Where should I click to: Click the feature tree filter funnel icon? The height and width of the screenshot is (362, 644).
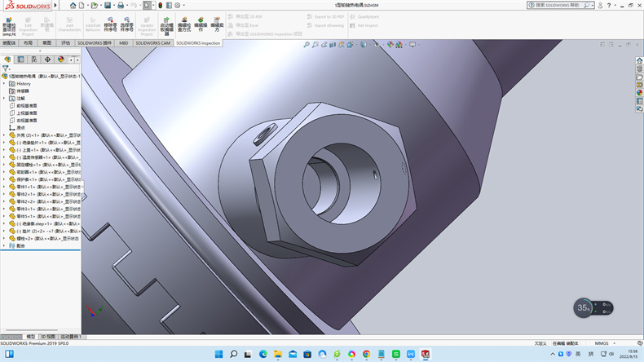point(6,68)
